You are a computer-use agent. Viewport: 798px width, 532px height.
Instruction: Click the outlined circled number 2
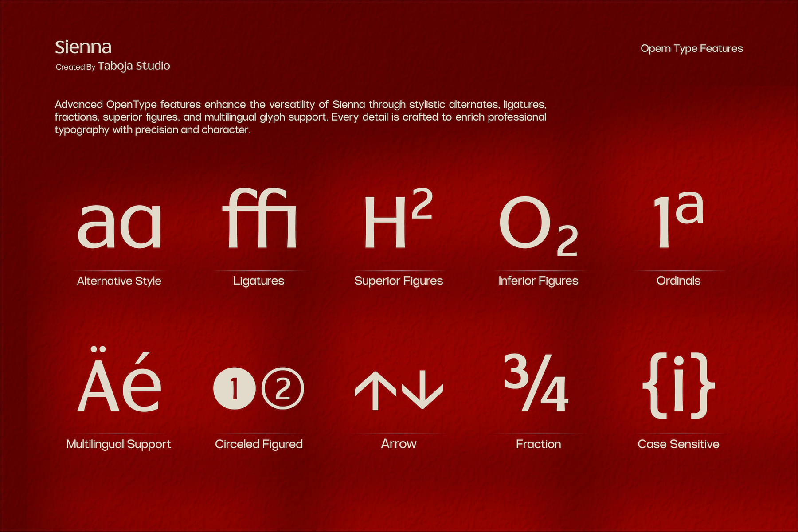pos(283,388)
